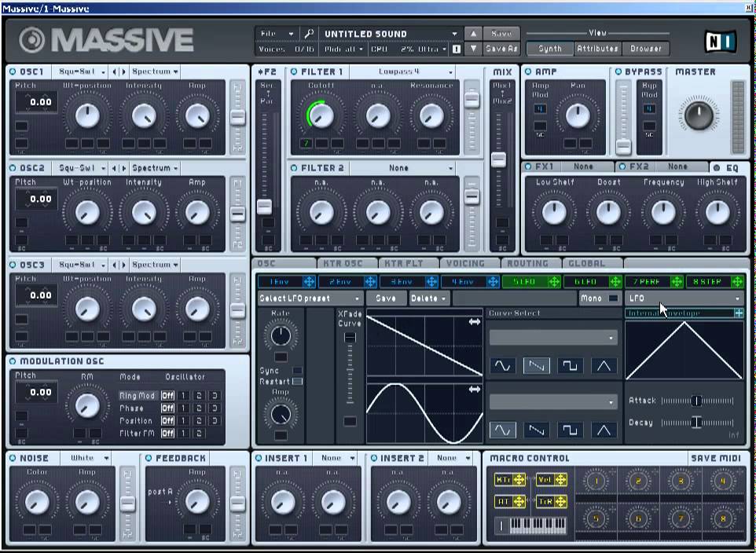Save the LFO preset
Screen dimensions: 756x553
[x=386, y=298]
